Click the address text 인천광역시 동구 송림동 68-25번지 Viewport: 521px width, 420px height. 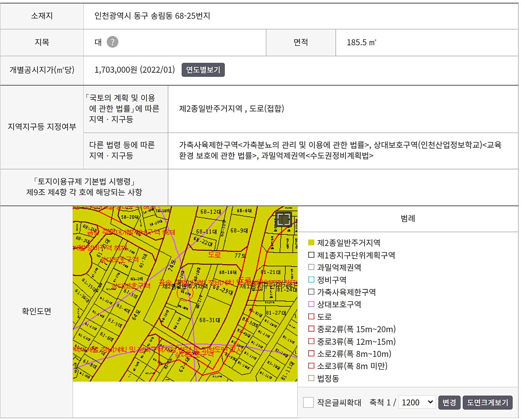pos(152,16)
